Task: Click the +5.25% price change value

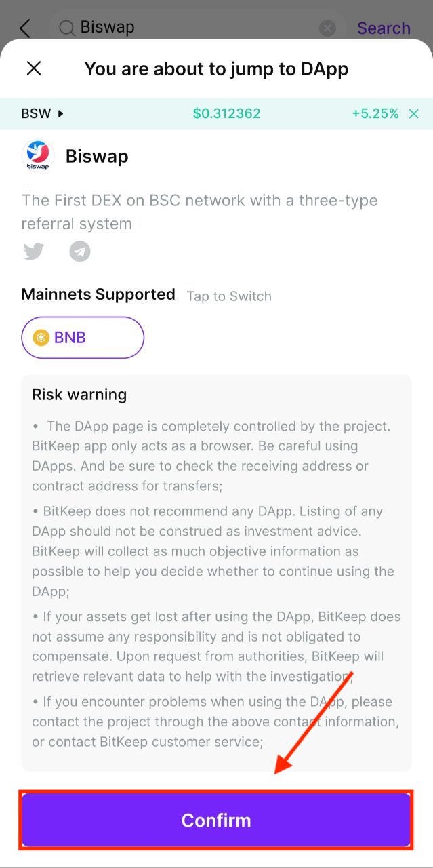Action: coord(375,113)
